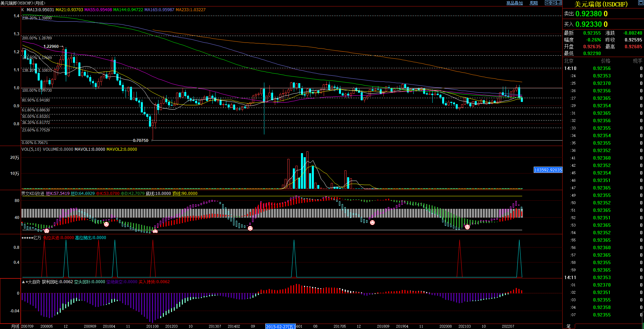Click the MA233:1.03227 indicator label
The width and height of the screenshot is (644, 329).
pyautogui.click(x=191, y=10)
